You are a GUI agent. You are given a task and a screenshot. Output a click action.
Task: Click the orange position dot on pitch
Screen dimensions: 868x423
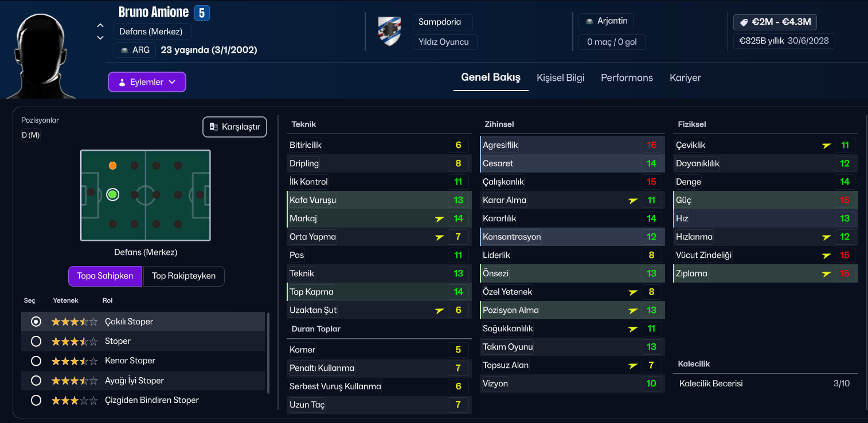point(113,166)
